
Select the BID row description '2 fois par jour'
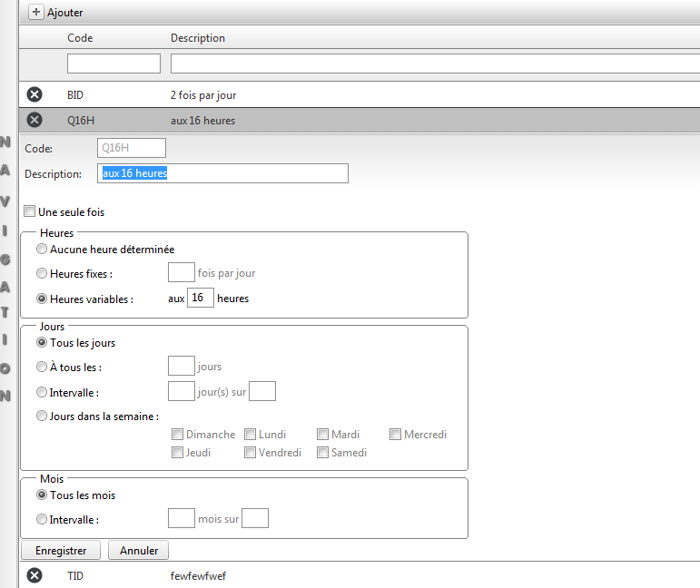click(203, 95)
